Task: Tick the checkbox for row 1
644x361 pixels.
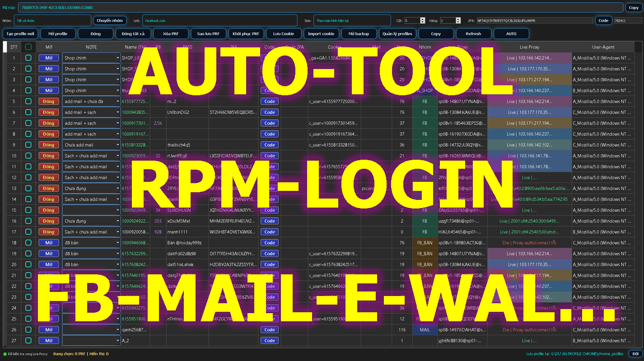Action: pos(28,58)
